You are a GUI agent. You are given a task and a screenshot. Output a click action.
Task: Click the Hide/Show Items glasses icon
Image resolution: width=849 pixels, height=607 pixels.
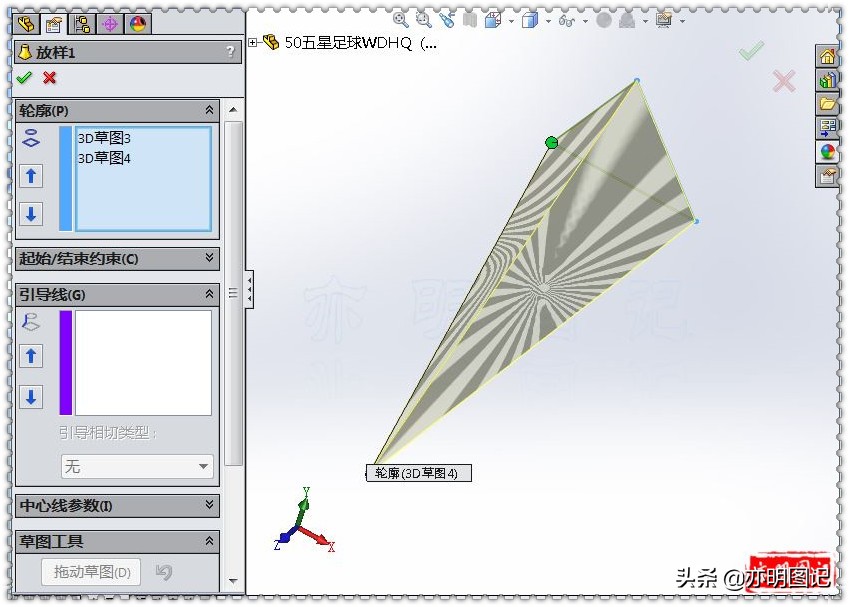(x=565, y=18)
